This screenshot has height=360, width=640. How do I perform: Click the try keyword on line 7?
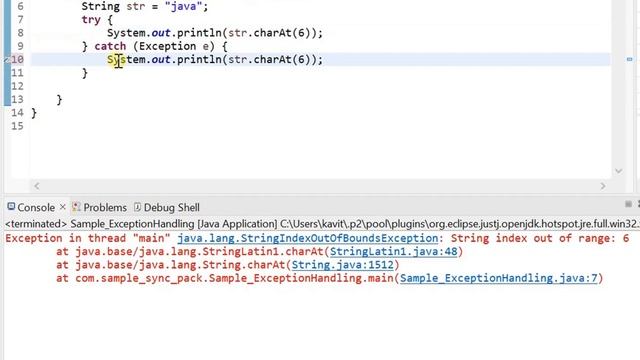(x=91, y=20)
